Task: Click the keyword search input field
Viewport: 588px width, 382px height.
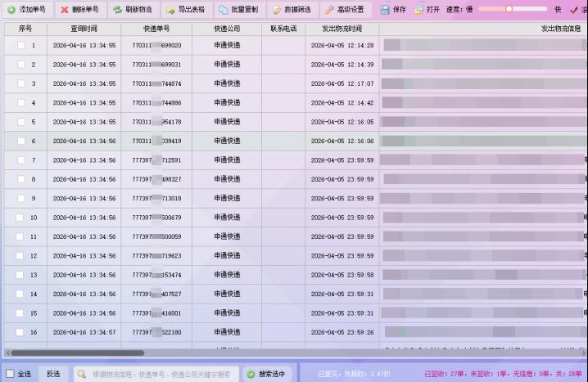Action: pos(160,374)
